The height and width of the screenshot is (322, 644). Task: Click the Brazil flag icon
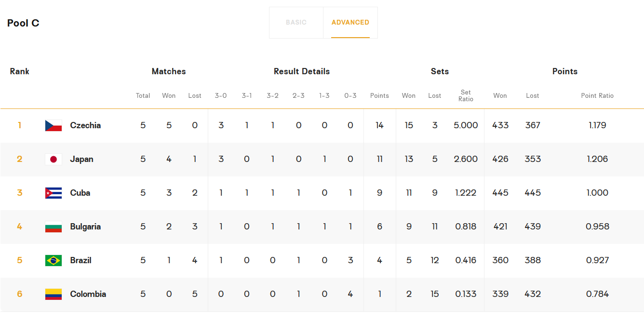click(54, 260)
